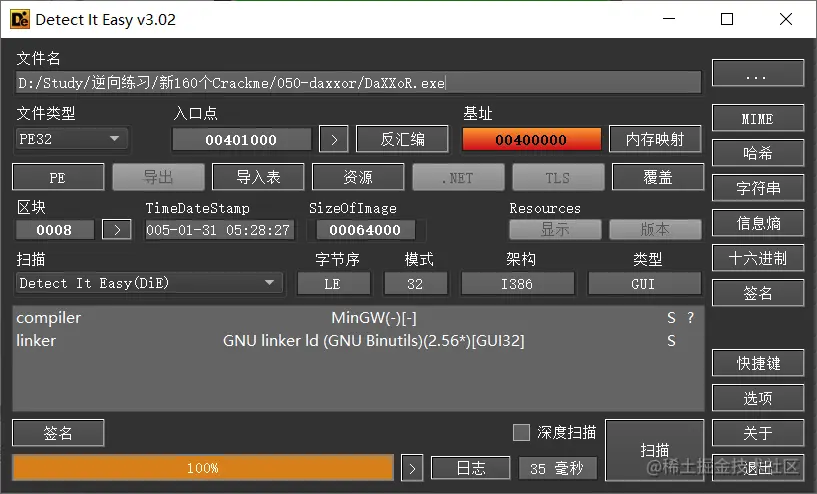Open file browse button with three dots
The image size is (817, 494).
pyautogui.click(x=758, y=73)
